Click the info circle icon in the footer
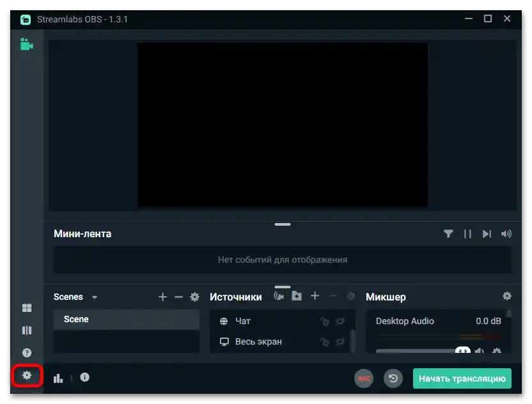Screen dimensions: 532x404 pyautogui.click(x=84, y=377)
